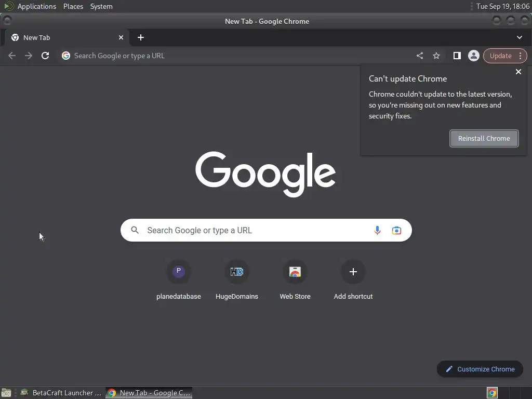Viewport: 532px width, 399px height.
Task: Open the side panel icon
Action: point(457,56)
